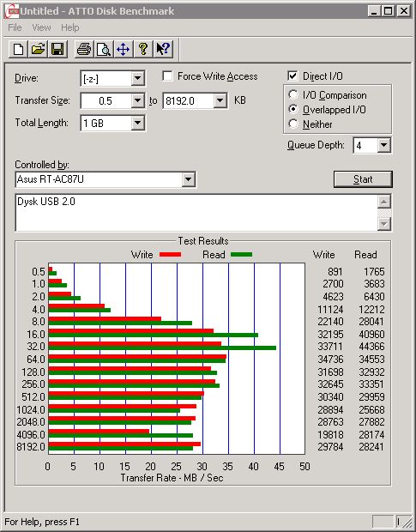Uncheck the Direct I/O checkbox

pos(292,76)
